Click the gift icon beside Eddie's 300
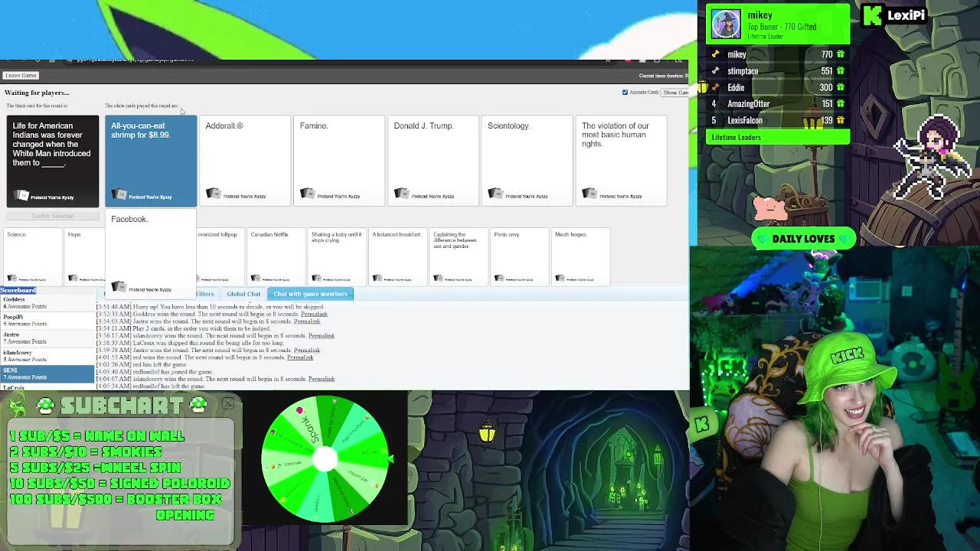 pos(841,87)
